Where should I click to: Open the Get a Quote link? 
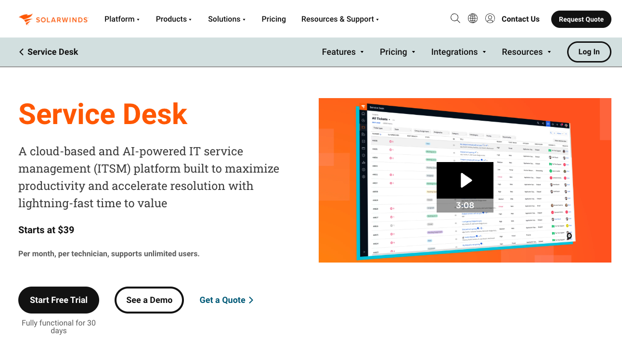pos(226,300)
